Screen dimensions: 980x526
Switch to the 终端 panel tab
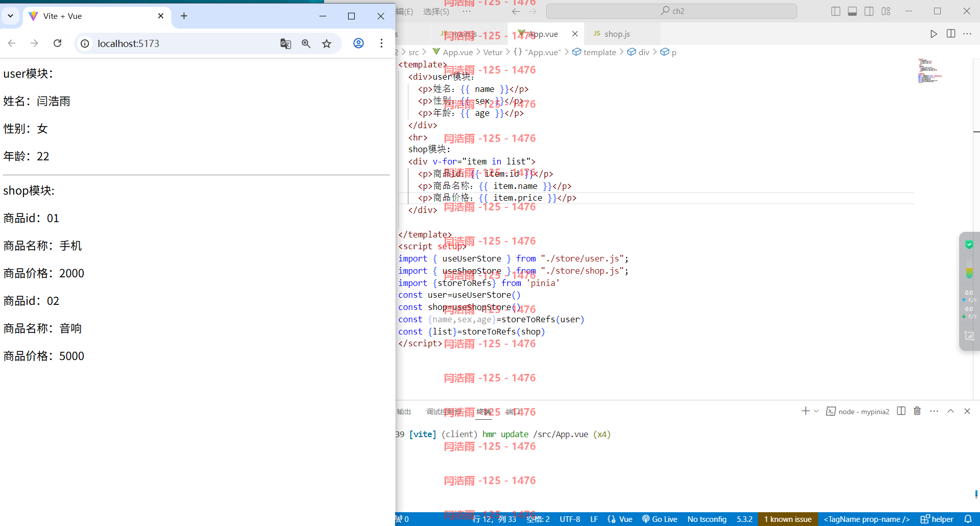coord(484,412)
